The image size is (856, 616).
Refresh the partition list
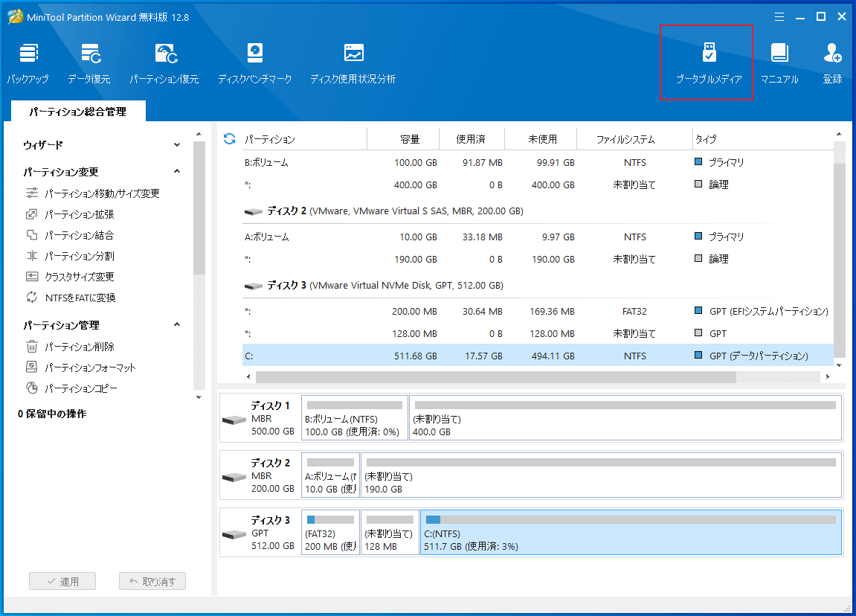229,138
